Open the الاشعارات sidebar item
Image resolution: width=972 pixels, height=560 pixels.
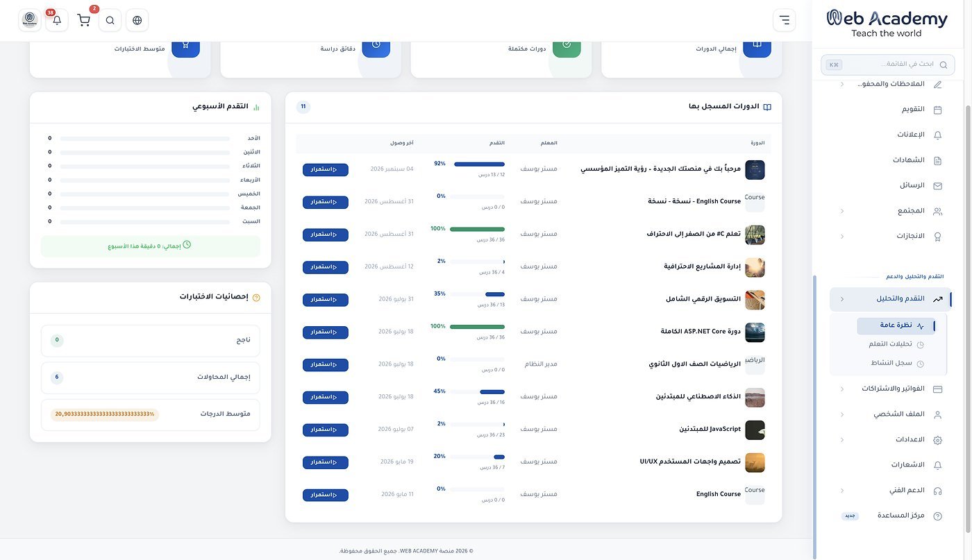pos(891,465)
